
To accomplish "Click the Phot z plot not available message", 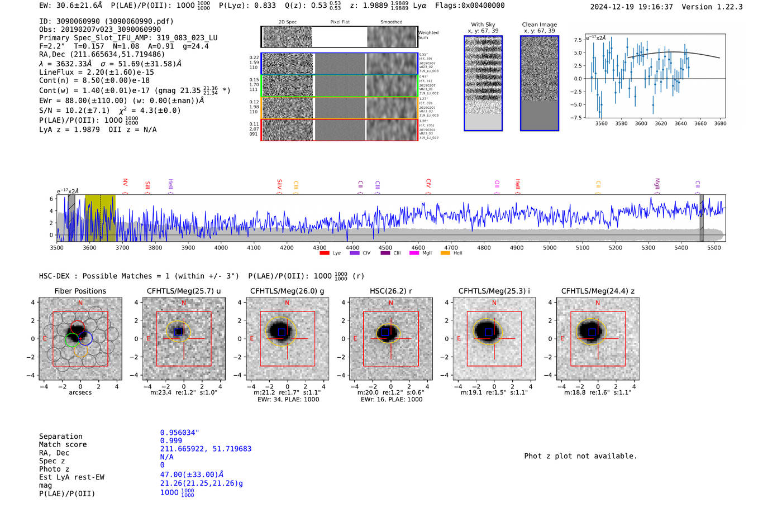I will [580, 456].
